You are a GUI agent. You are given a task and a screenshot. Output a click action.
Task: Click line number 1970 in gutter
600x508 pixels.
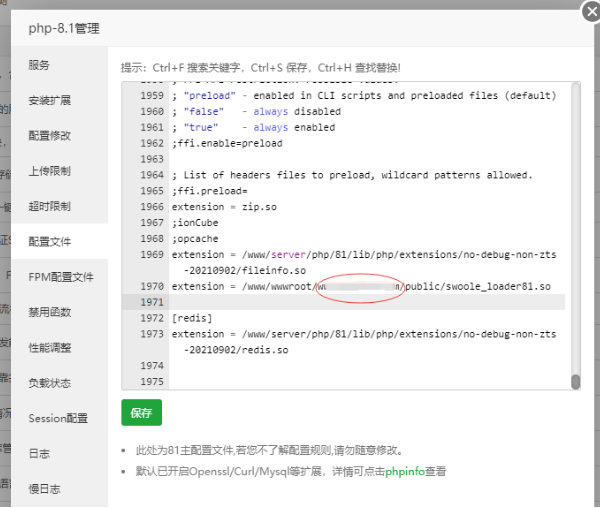pos(152,287)
